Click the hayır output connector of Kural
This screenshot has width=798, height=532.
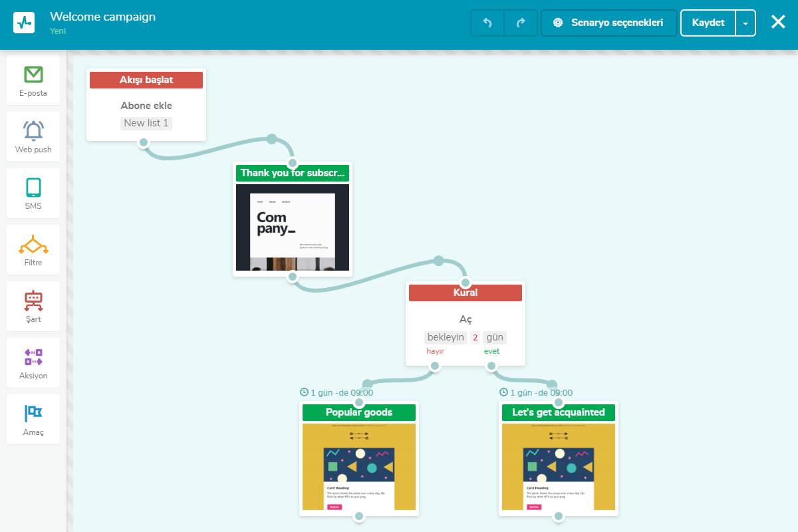pos(435,366)
